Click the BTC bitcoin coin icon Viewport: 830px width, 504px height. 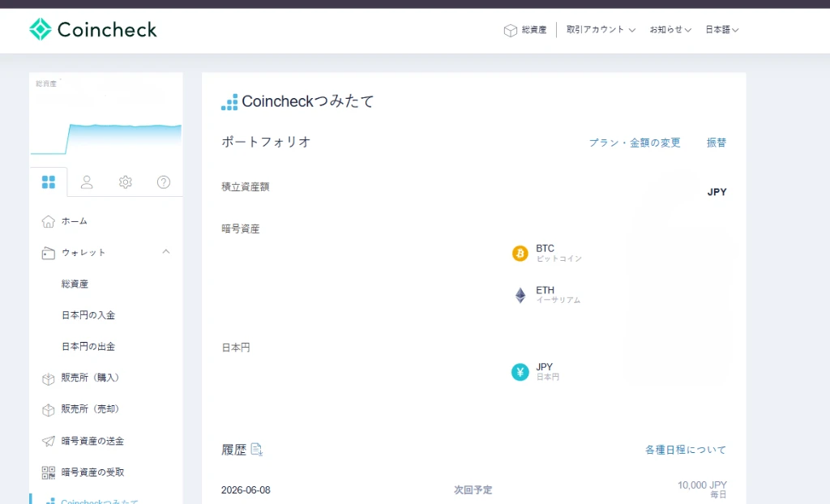520,253
